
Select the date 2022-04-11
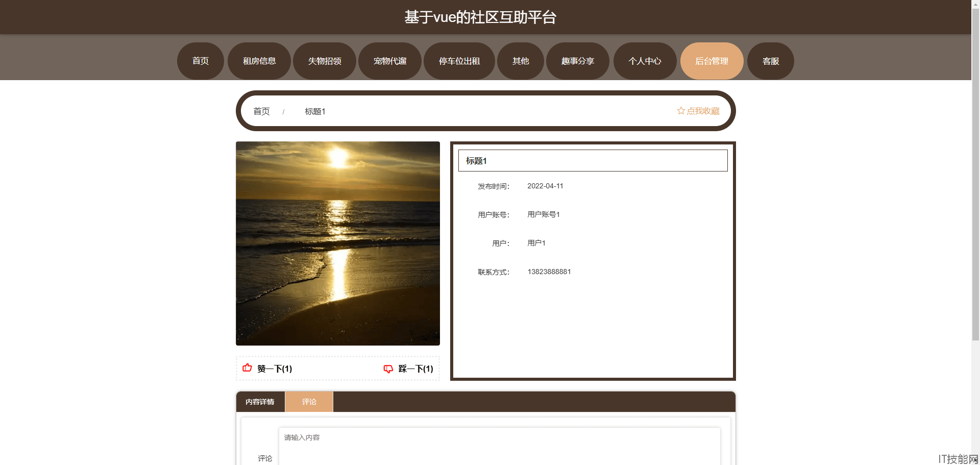click(x=545, y=186)
